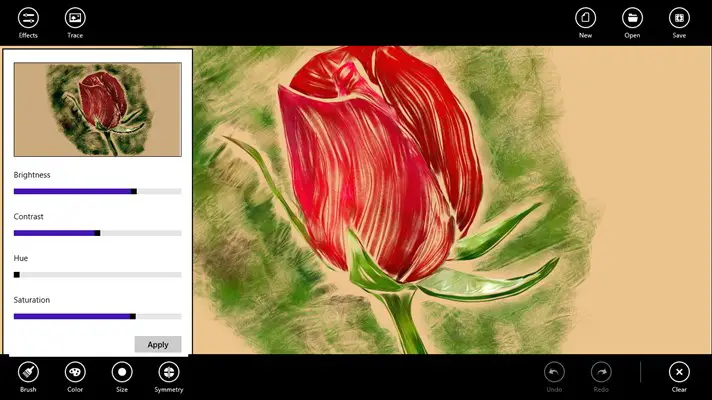
Task: Save the current painting
Action: pyautogui.click(x=679, y=18)
